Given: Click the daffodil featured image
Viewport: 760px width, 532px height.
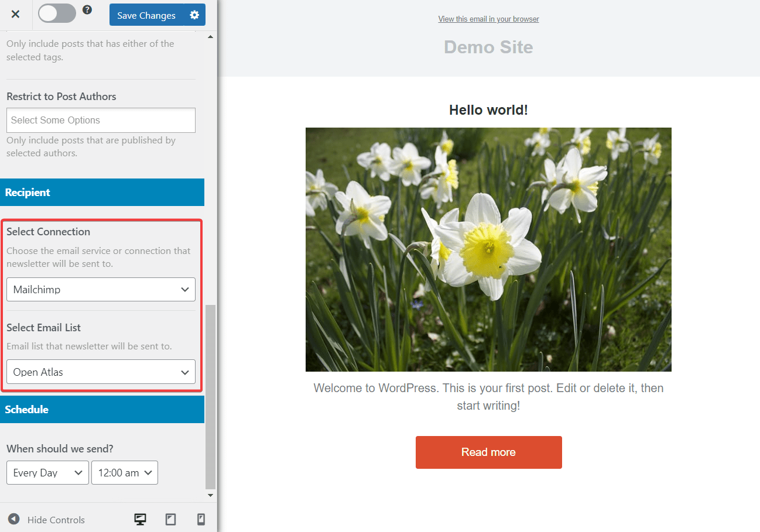Looking at the screenshot, I should (488, 249).
